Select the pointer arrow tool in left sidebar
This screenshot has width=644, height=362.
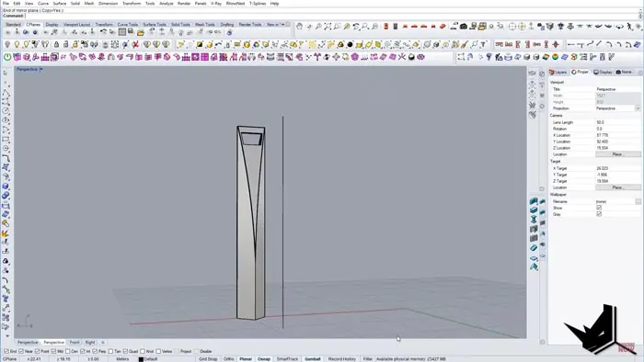click(x=6, y=73)
